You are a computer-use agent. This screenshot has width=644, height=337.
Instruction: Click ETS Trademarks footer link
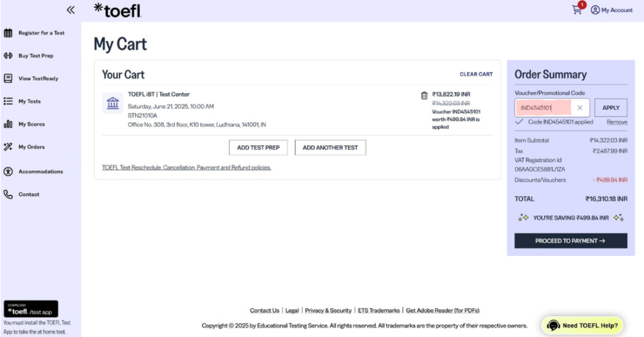click(x=379, y=311)
